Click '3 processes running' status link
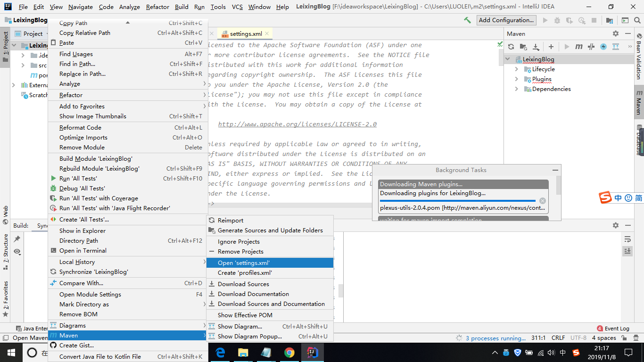Viewport: 644px width, 362px height. click(x=495, y=338)
